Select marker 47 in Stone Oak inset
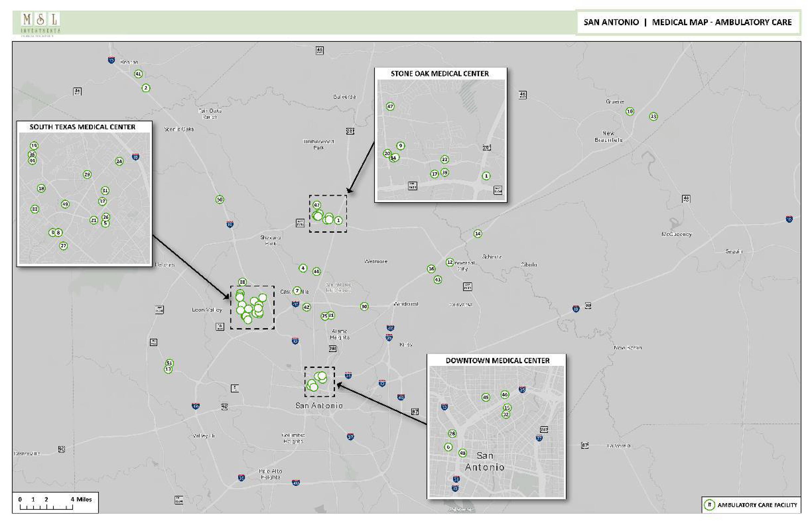This screenshot has height=525, width=812. [x=390, y=106]
